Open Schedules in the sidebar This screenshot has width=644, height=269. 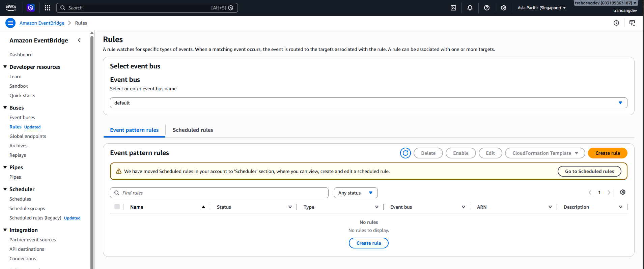pyautogui.click(x=20, y=199)
